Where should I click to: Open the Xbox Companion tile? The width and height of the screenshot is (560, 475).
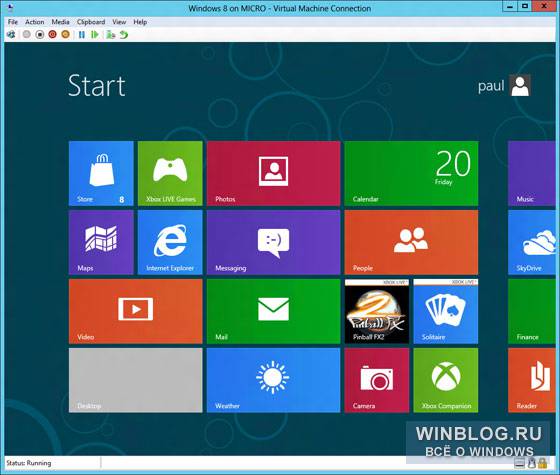click(446, 380)
